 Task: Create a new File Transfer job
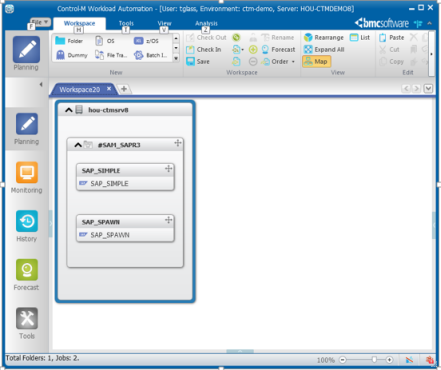(x=111, y=55)
